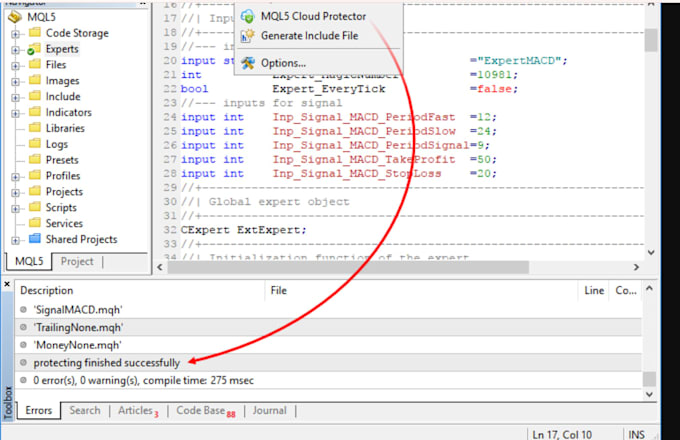The image size is (680, 440).
Task: Select '0 error(s), 0 warning(s)' compile line
Action: click(328, 380)
